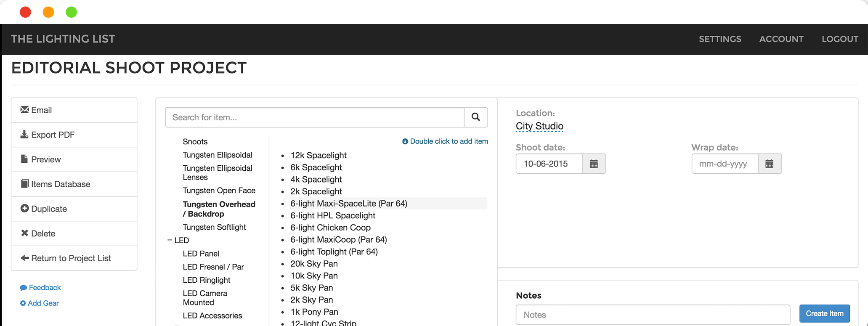Click the Create Item button
868x326 pixels.
825,314
